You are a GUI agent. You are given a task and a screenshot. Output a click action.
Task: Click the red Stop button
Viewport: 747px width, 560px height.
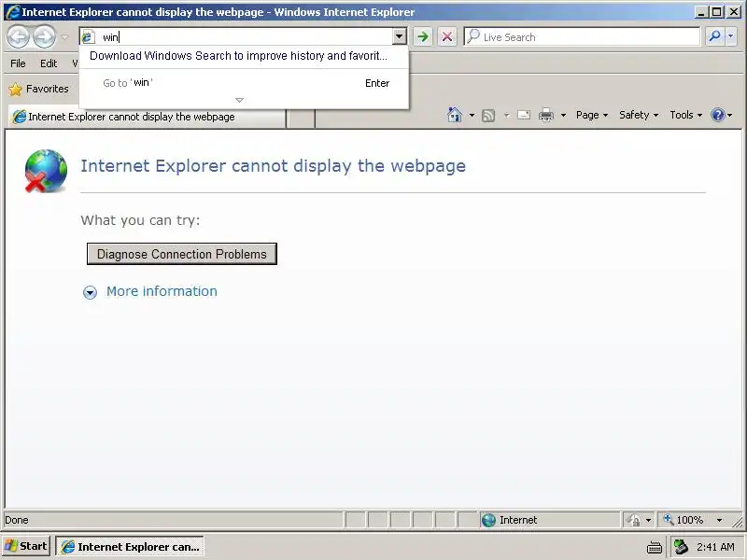click(x=447, y=36)
